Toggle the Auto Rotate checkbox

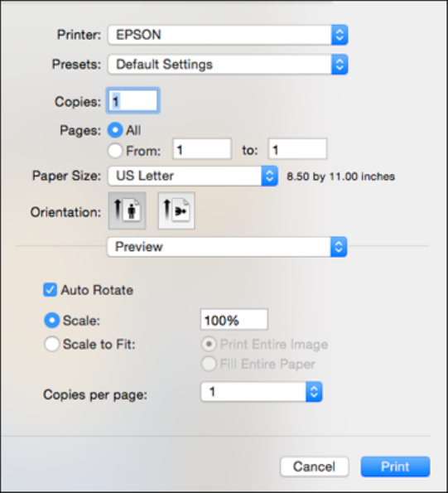pos(50,290)
